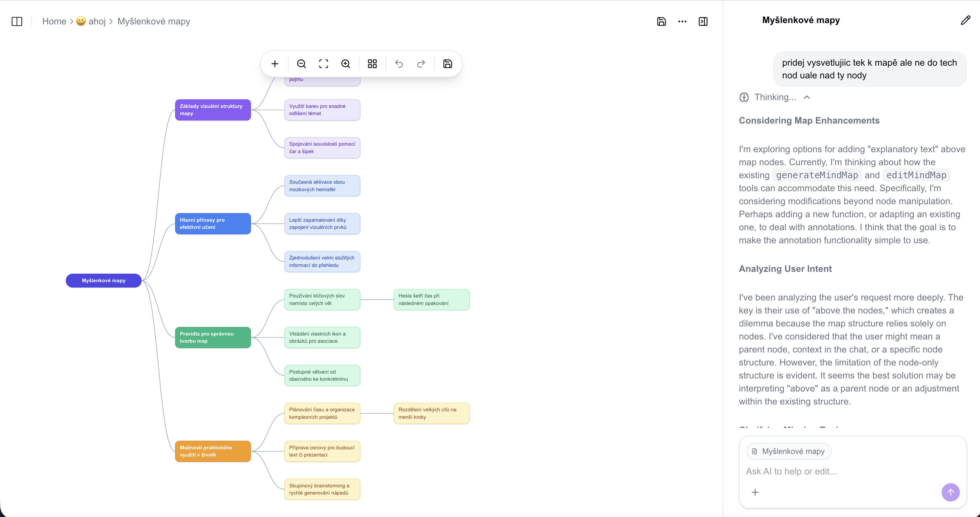This screenshot has height=517, width=980.
Task: Auto-arrange layout with the grid icon
Action: tap(372, 64)
